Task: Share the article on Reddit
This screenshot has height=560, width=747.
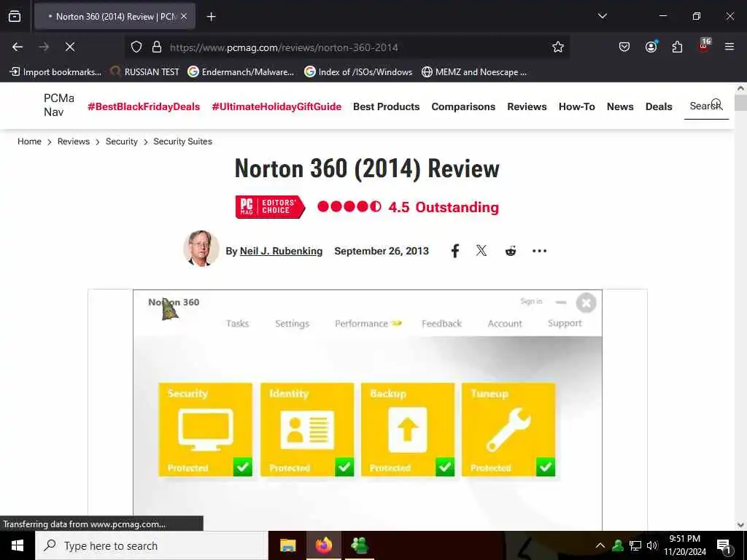Action: 510,251
